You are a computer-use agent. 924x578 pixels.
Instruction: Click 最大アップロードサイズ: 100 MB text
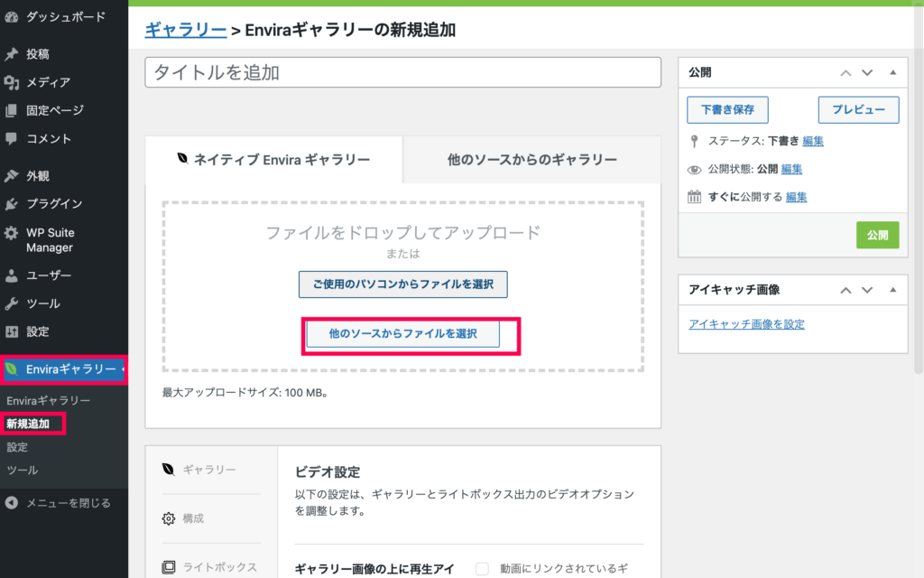tap(245, 392)
